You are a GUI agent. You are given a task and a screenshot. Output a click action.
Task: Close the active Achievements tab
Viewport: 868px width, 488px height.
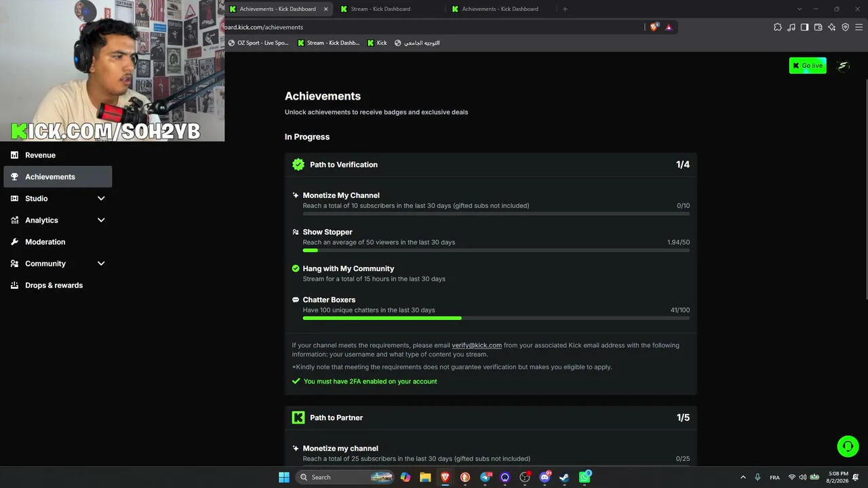[x=325, y=9]
